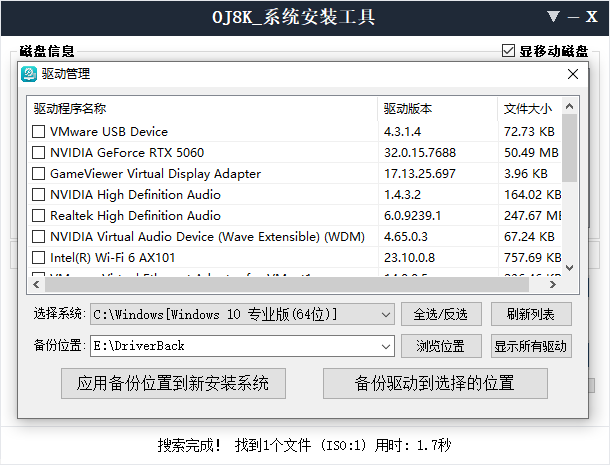610x465 pixels.
Task: Click version 23.10.0.8 cell
Action: click(410, 258)
